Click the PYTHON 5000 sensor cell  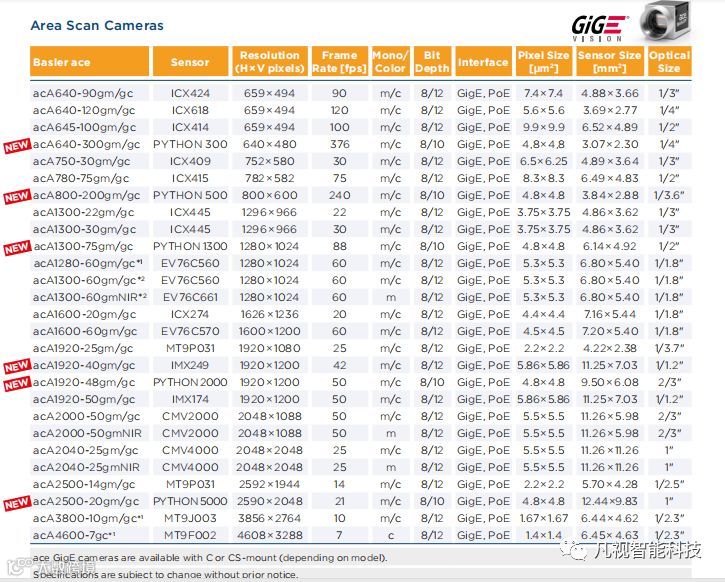[x=190, y=502]
